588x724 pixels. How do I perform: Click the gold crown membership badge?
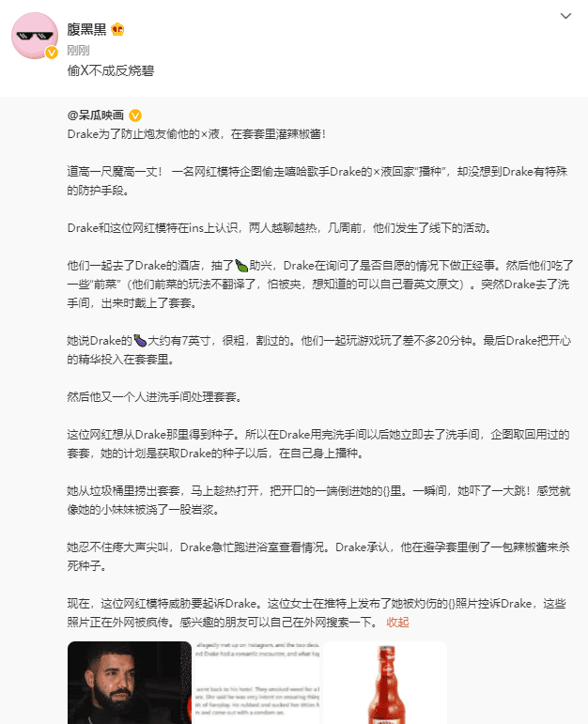[117, 29]
